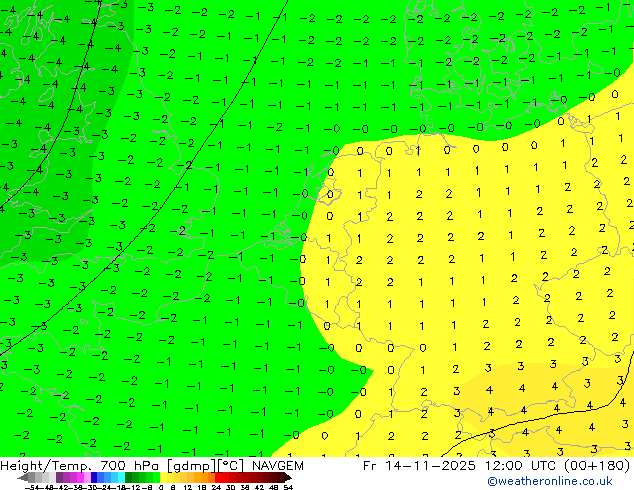Select the 700 hPa level label

[x=132, y=466]
